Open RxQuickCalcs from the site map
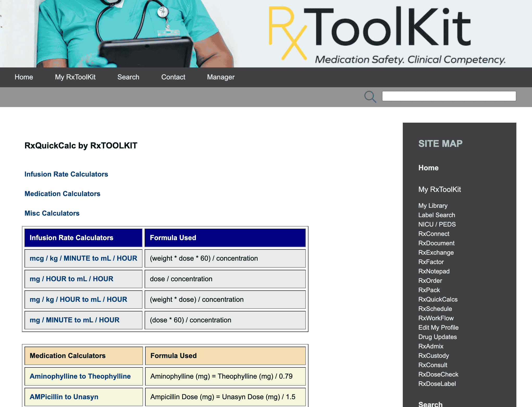 (438, 299)
